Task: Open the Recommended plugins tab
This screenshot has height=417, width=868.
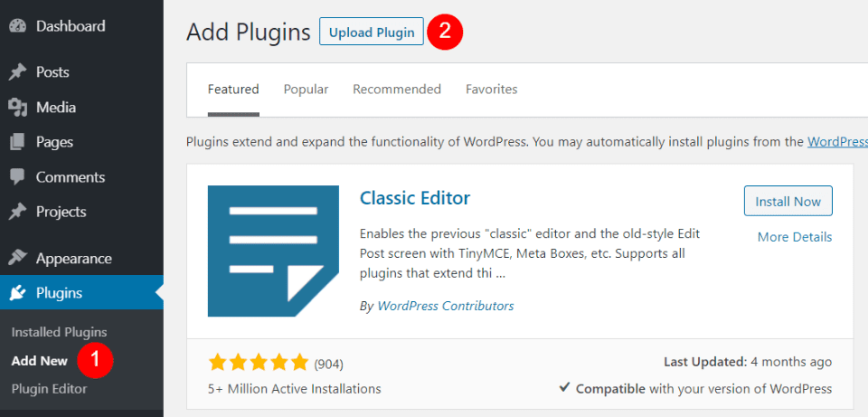Action: click(397, 90)
